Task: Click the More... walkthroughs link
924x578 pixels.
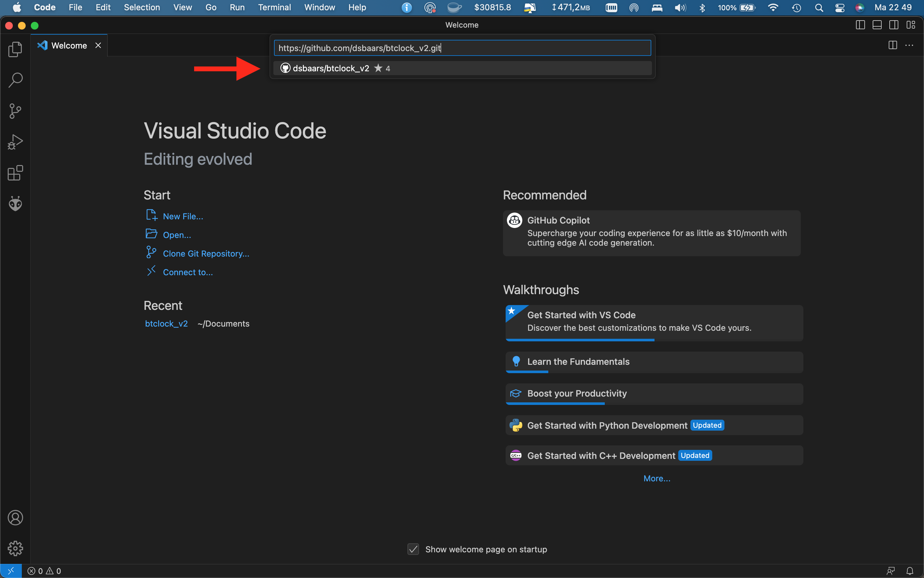Action: coord(657,478)
